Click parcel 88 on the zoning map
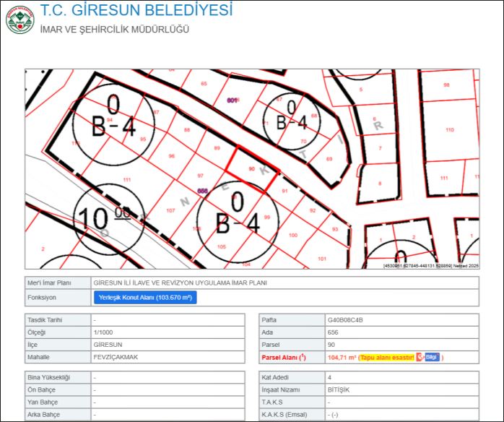This screenshot has width=504, height=422. click(x=187, y=130)
